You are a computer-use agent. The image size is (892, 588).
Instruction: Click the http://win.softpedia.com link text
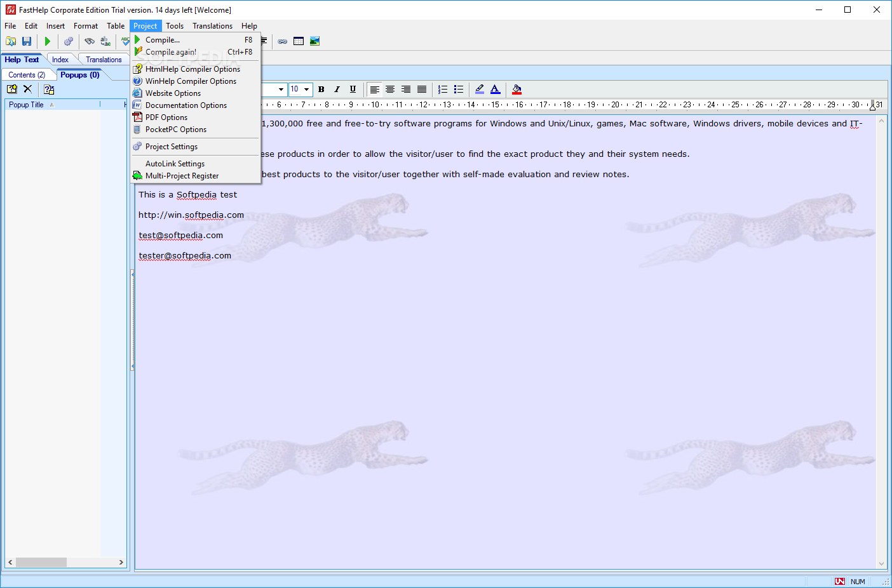click(x=191, y=215)
